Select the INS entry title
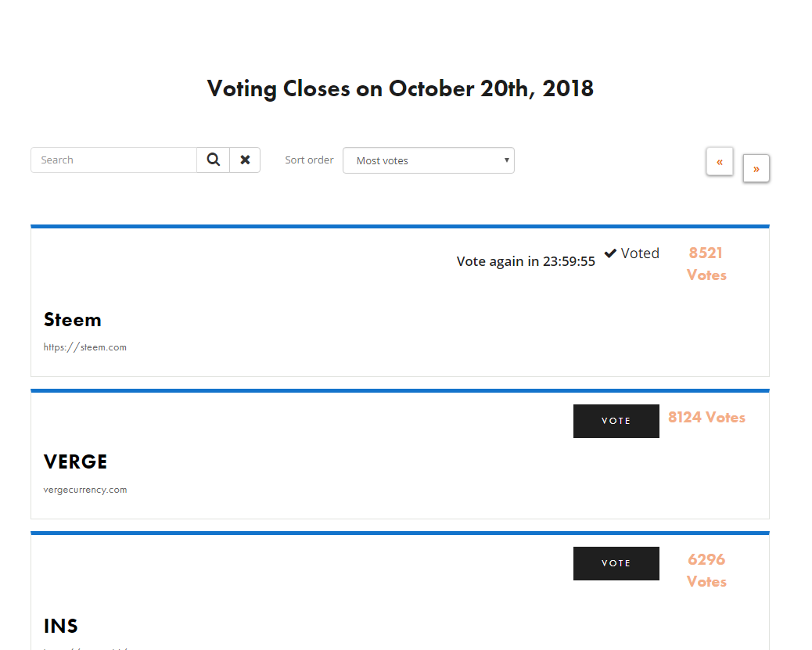This screenshot has height=650, width=812. tap(61, 627)
